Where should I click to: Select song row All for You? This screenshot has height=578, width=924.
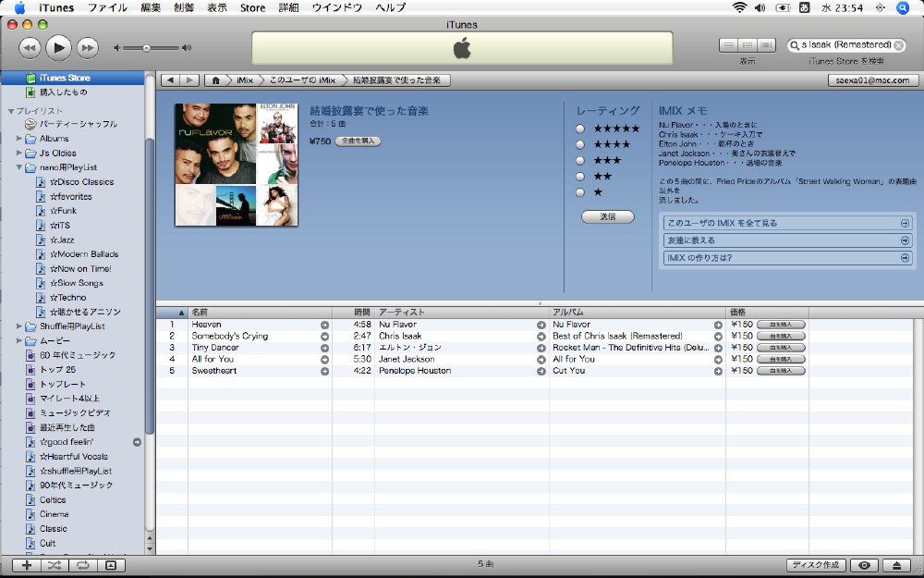(535, 359)
